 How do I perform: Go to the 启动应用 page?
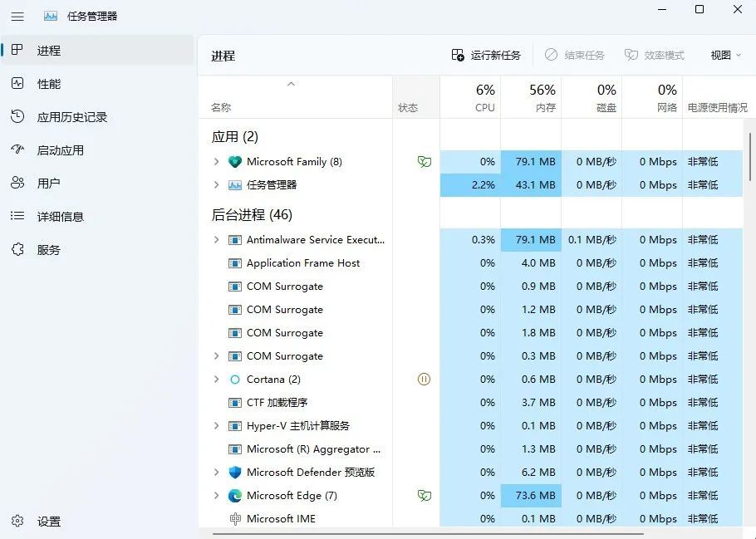tap(97, 150)
